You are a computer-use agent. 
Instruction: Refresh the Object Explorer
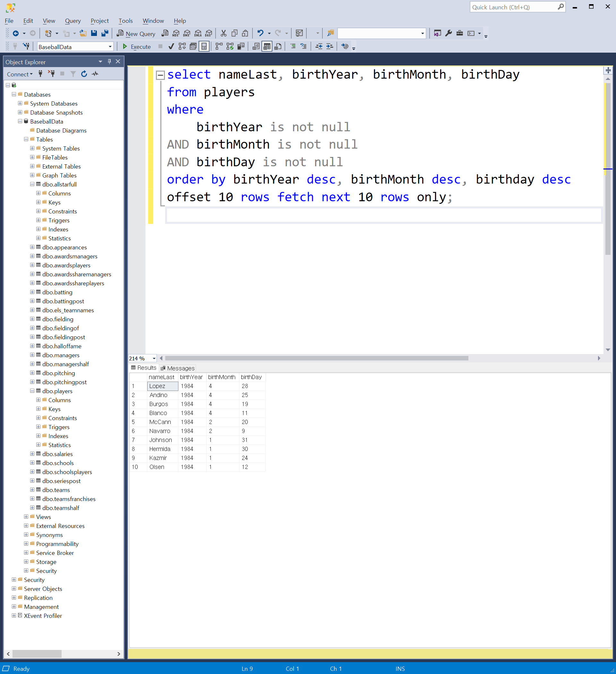pos(84,74)
